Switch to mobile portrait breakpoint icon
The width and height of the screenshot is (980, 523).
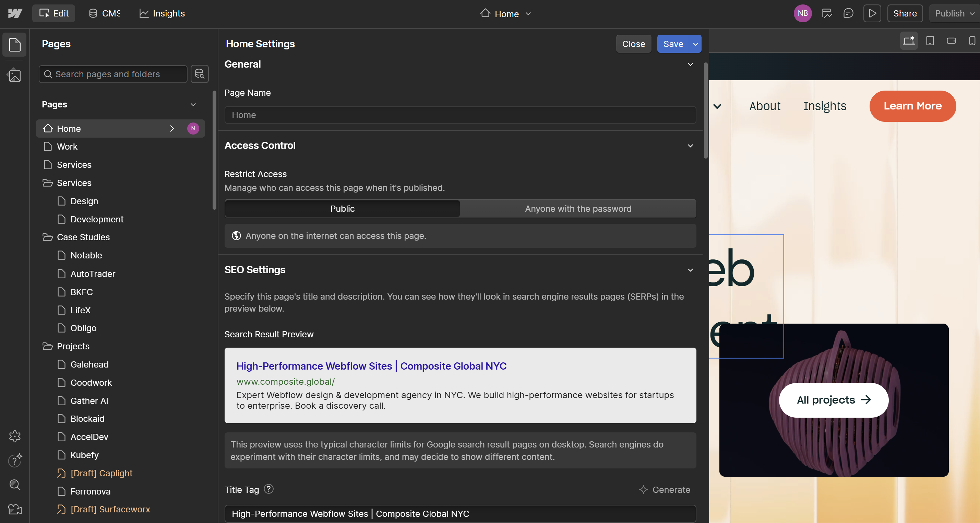click(972, 41)
